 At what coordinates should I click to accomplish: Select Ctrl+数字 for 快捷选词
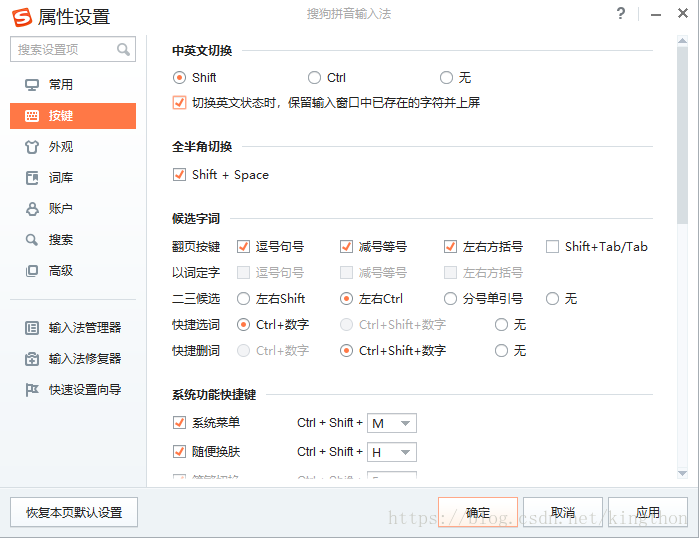pos(243,324)
